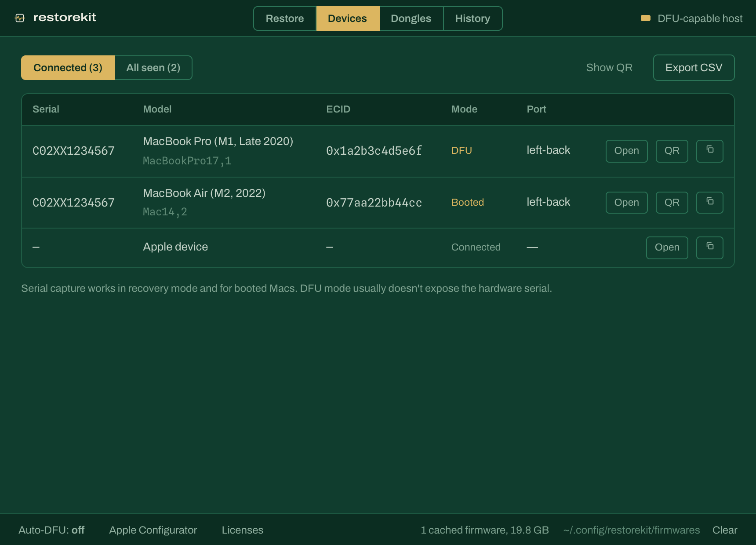Switch to the Restore tab
Screen dimensions: 756x545
[285, 18]
